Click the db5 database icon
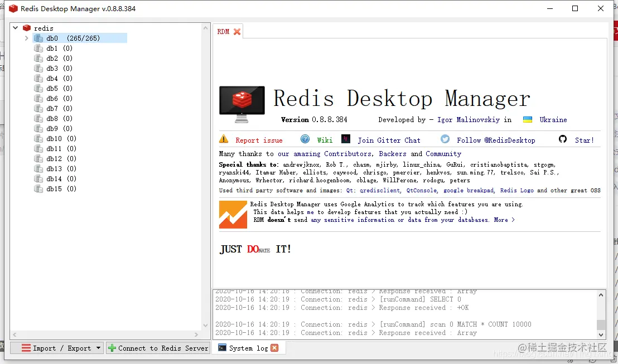This screenshot has width=618, height=364. click(x=38, y=88)
